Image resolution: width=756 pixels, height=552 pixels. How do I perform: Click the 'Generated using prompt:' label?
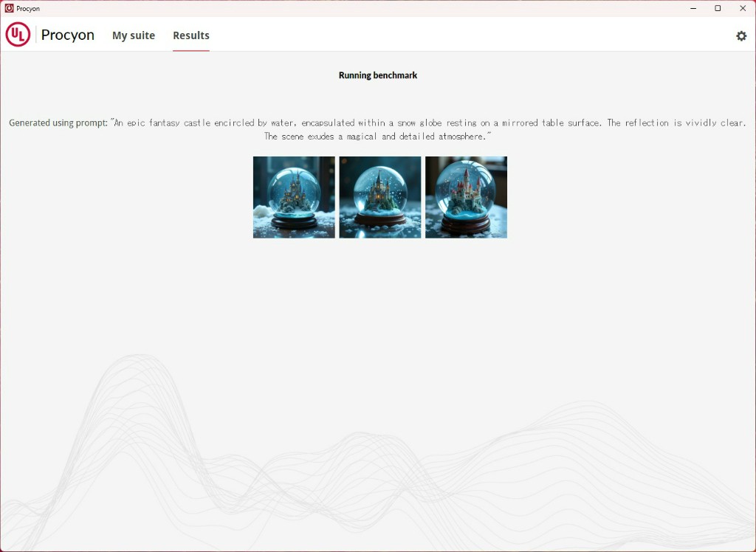coord(58,123)
